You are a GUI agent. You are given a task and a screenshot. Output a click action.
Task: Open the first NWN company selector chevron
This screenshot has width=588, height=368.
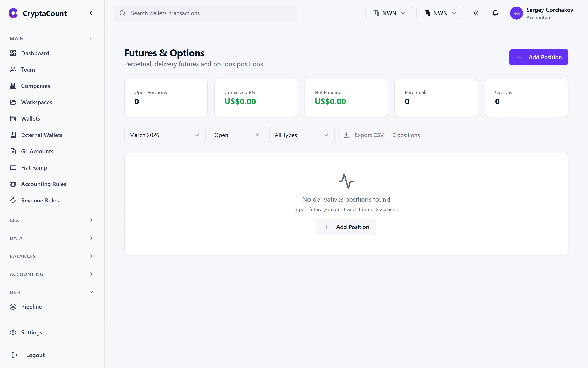(x=403, y=13)
